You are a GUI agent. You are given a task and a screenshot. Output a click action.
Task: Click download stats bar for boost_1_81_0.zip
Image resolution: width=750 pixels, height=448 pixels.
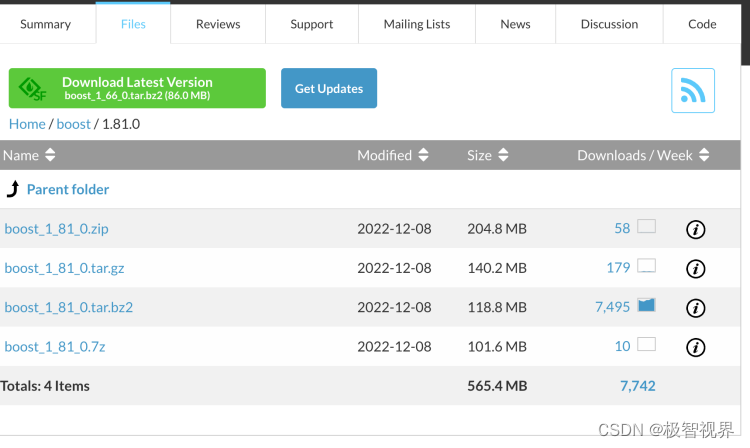646,226
